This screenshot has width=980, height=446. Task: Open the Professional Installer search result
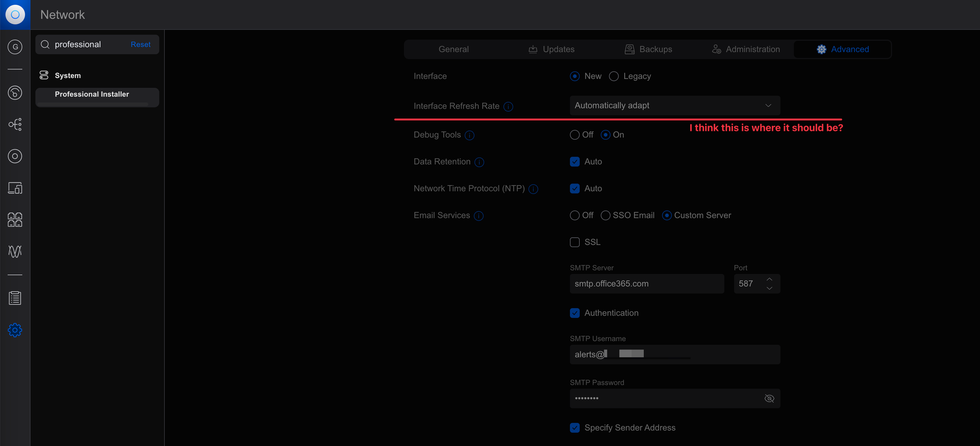(92, 95)
